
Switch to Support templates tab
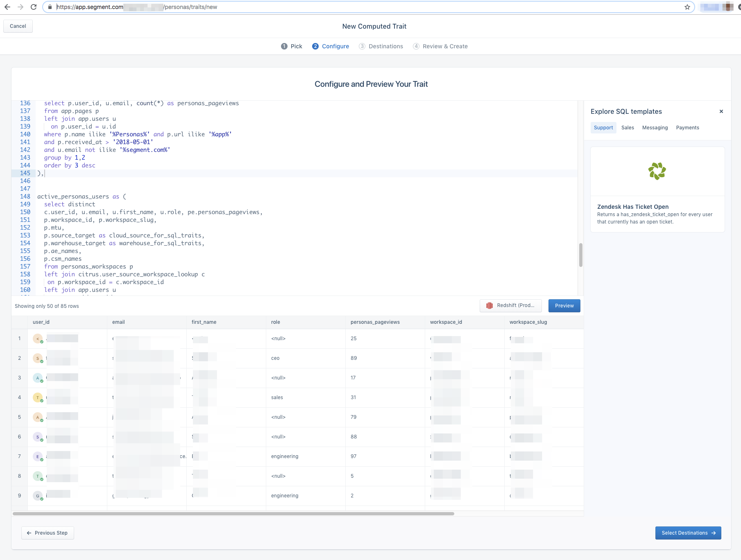603,128
